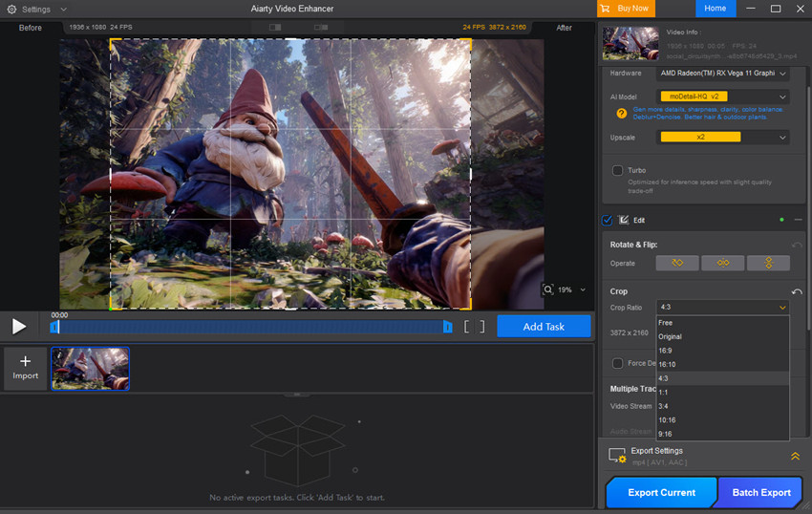Play the video preview

point(19,326)
